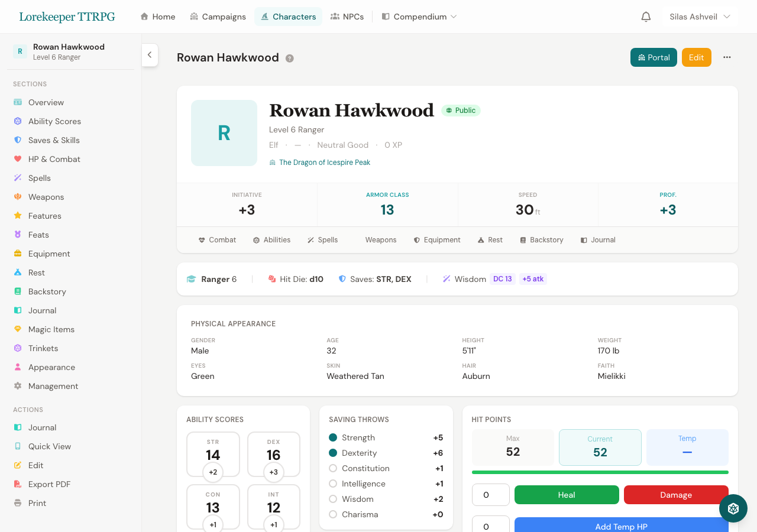
Task: Switch to the Characters navigation item
Action: coord(288,16)
